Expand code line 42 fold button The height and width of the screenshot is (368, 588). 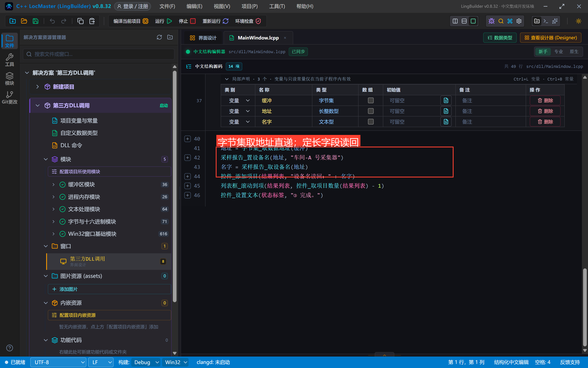tap(188, 157)
